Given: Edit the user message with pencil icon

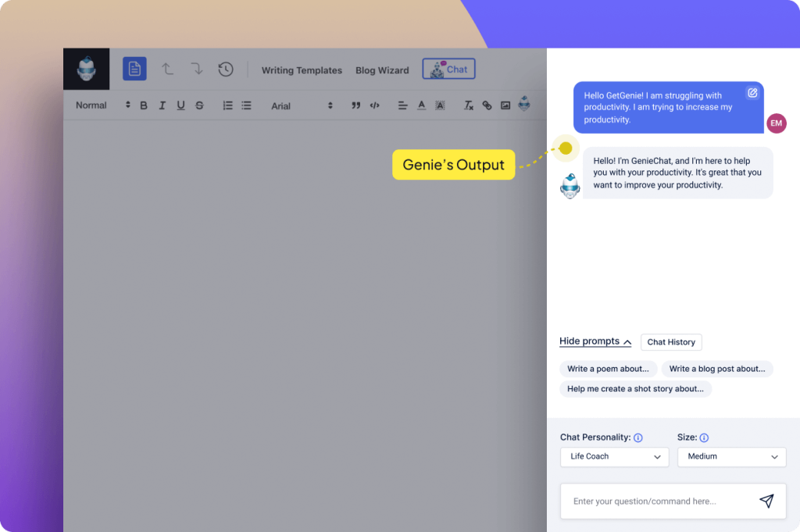Looking at the screenshot, I should (x=752, y=93).
